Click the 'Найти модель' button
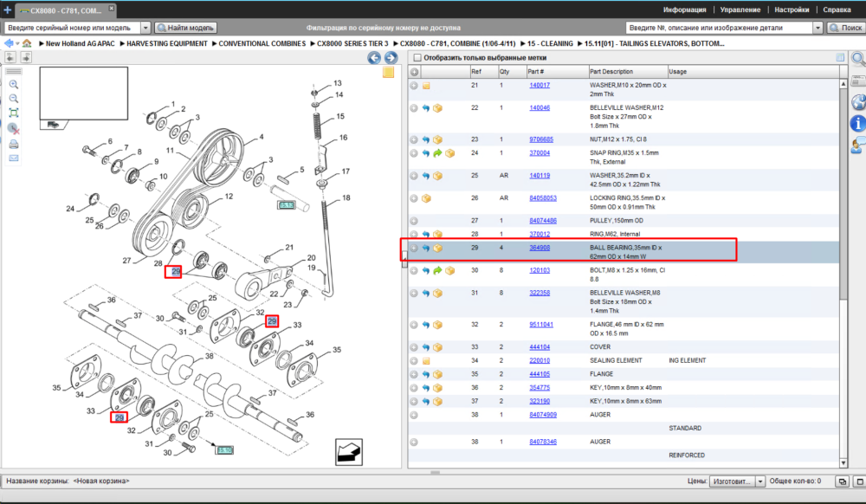The height and width of the screenshot is (504, 866). [186, 28]
